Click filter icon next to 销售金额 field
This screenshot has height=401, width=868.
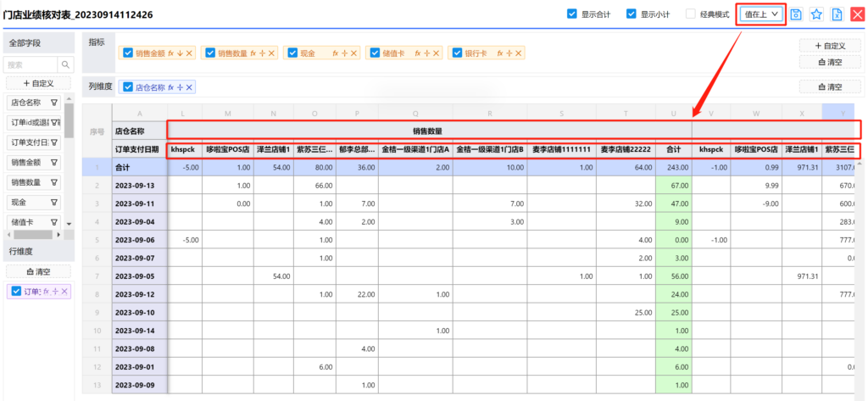click(54, 162)
